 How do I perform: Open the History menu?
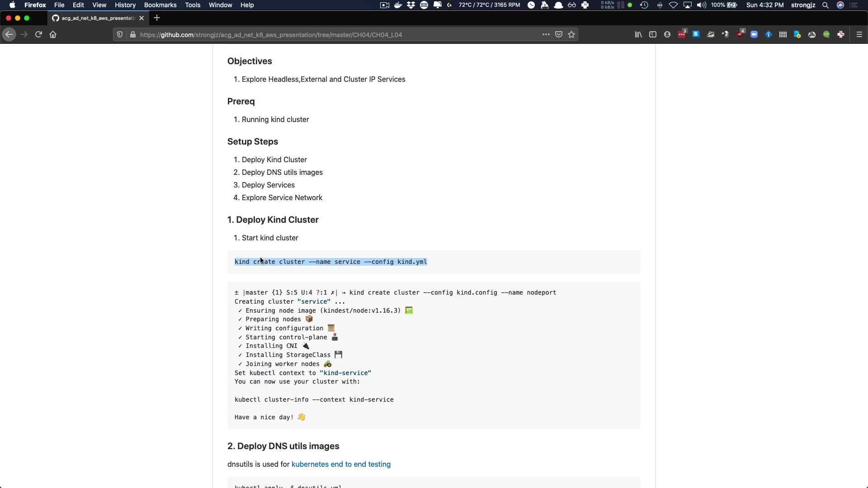pyautogui.click(x=125, y=5)
